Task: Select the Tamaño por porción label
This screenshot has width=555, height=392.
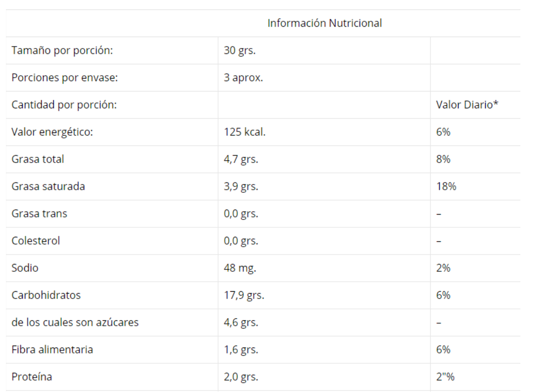Action: coord(62,50)
